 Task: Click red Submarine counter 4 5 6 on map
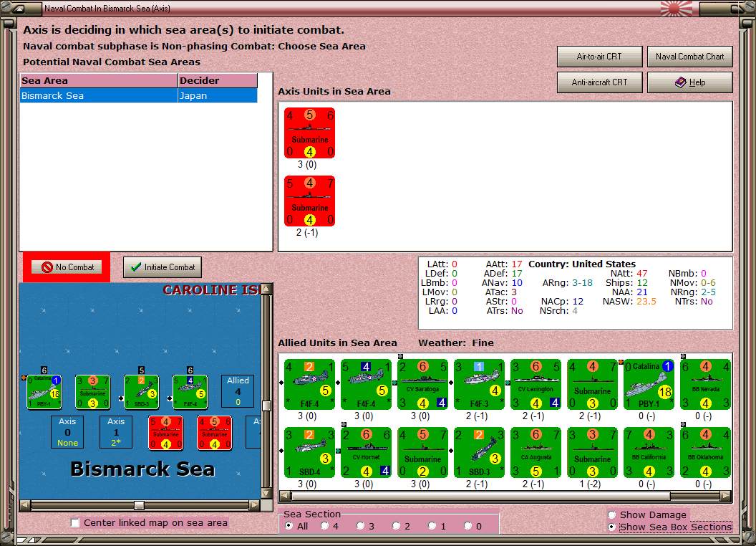click(215, 433)
